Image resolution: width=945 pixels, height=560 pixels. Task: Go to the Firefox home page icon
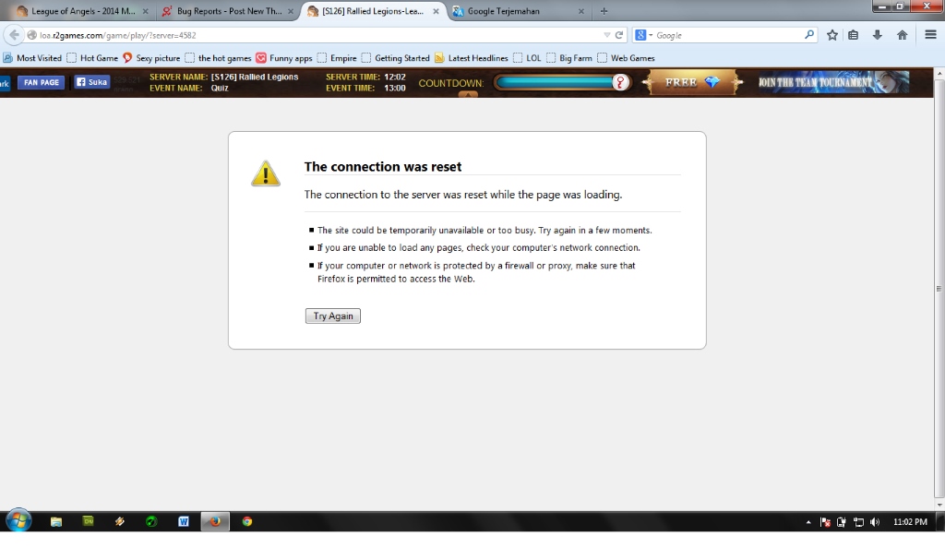(902, 35)
